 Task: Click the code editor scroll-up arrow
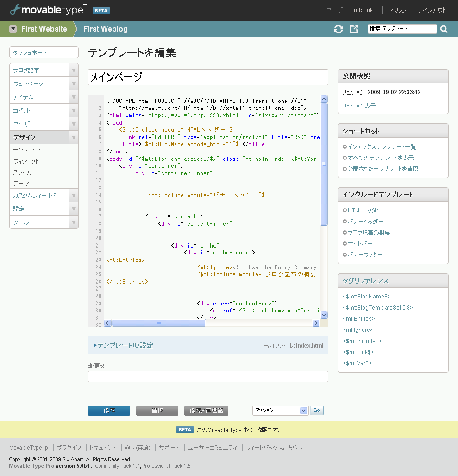[324, 99]
